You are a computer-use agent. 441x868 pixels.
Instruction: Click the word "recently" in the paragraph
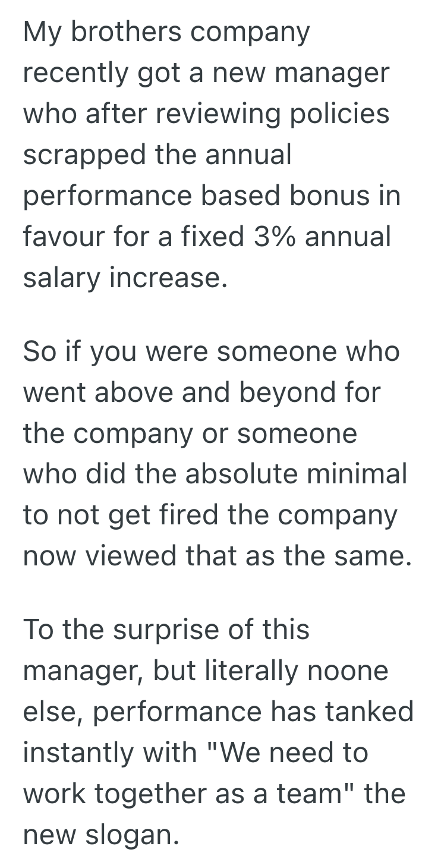pyautogui.click(x=75, y=73)
